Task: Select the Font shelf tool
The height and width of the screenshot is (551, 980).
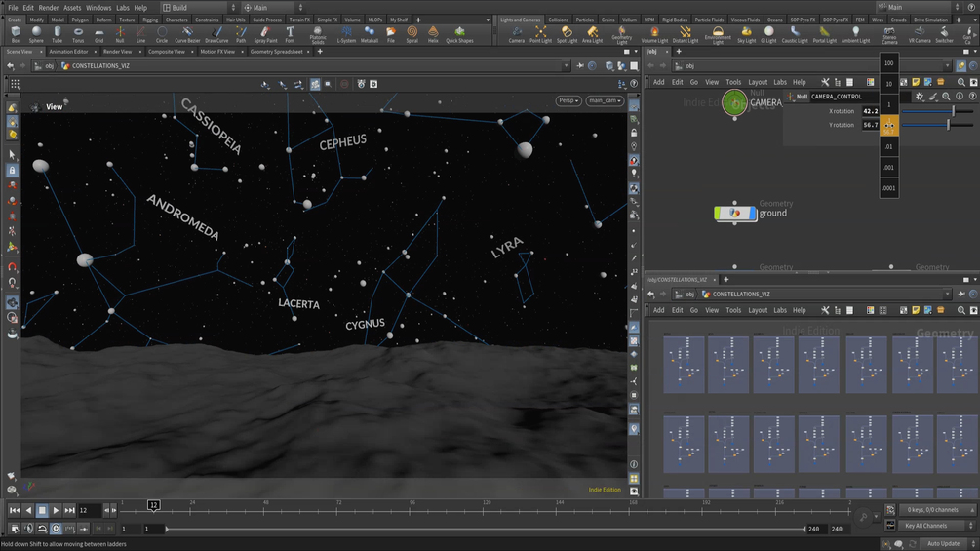Action: click(x=290, y=34)
